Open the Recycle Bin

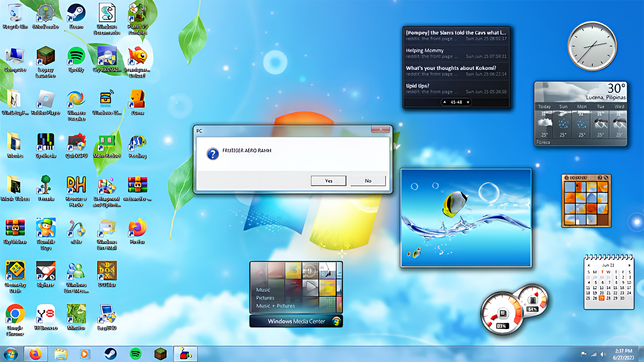tap(16, 12)
